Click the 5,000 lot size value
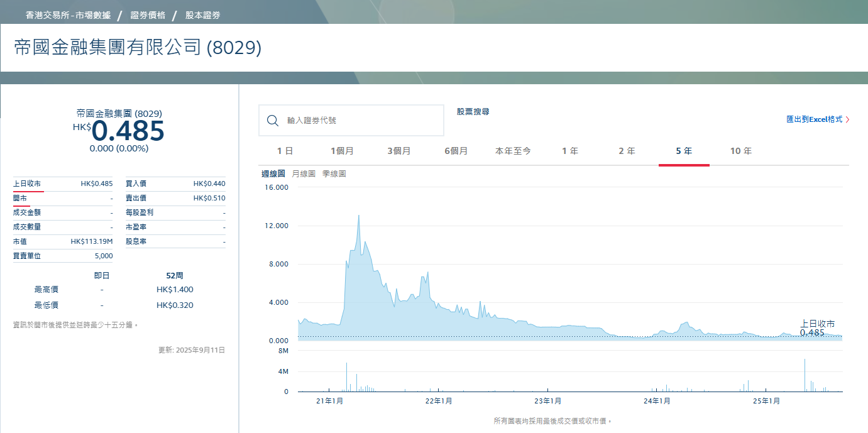The image size is (868, 433). [x=104, y=256]
